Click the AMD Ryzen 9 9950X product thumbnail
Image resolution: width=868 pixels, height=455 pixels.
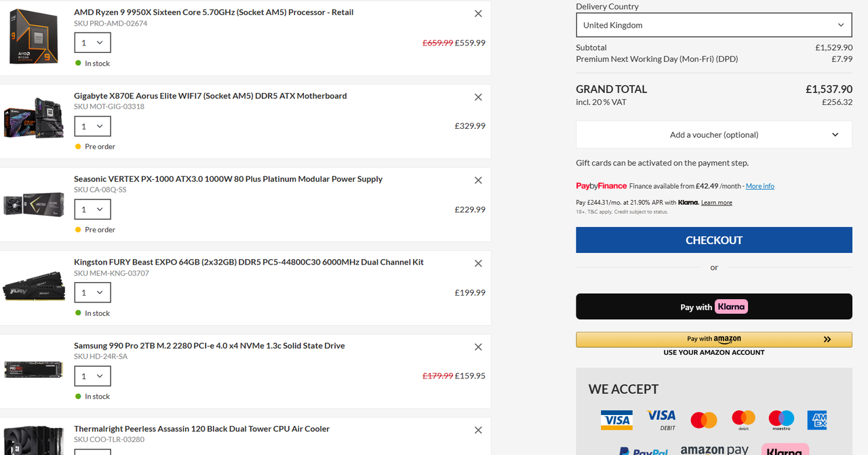click(x=33, y=37)
